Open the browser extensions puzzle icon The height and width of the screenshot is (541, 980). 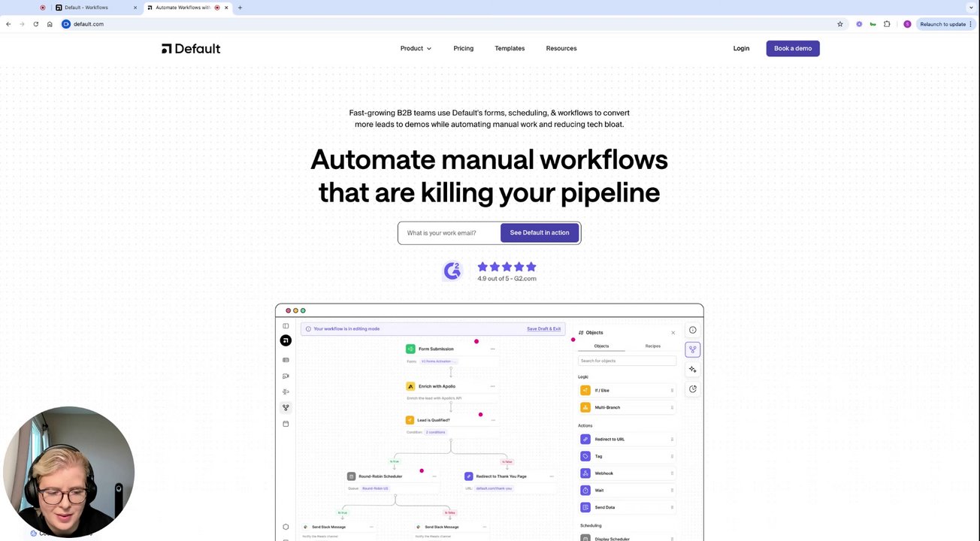click(x=887, y=24)
